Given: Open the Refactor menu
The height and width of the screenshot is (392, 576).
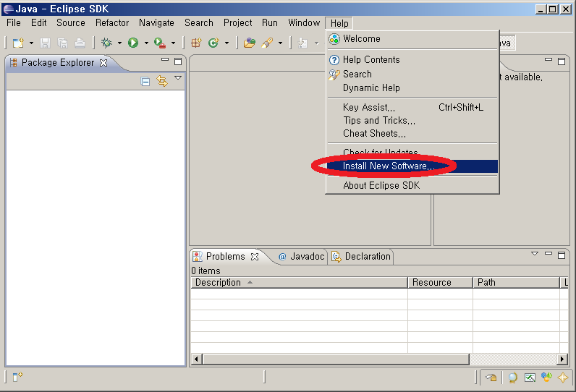Looking at the screenshot, I should (x=112, y=22).
